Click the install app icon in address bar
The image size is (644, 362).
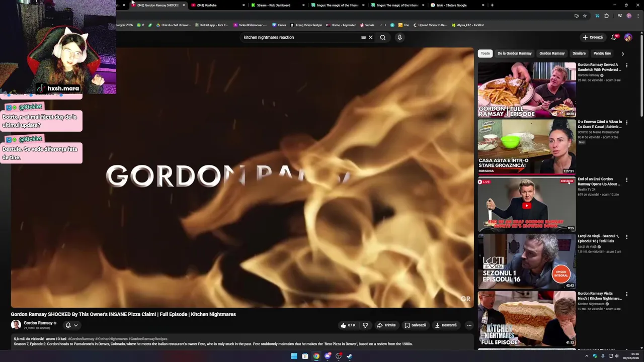point(576,16)
